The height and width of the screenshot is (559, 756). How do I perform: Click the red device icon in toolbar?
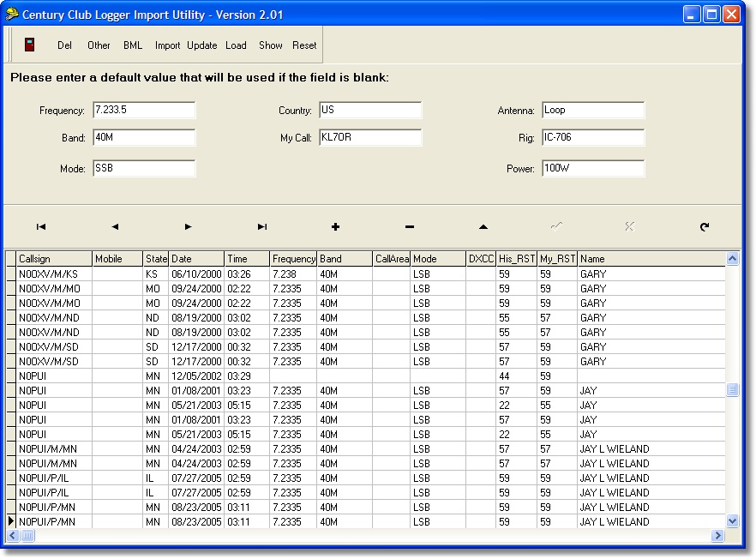pos(30,45)
